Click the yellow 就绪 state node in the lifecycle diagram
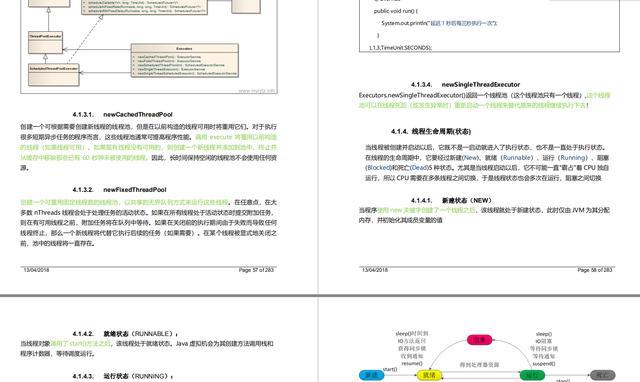 [429, 375]
